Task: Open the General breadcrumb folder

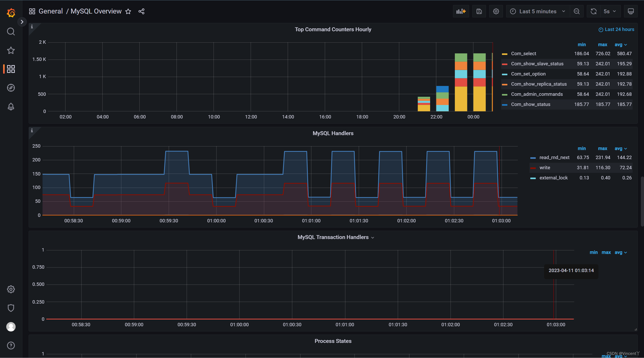Action: 50,11
